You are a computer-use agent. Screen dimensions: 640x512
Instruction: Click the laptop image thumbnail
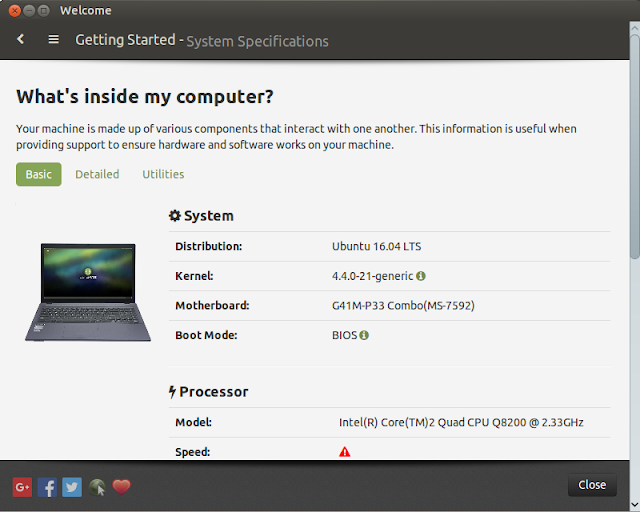click(88, 292)
